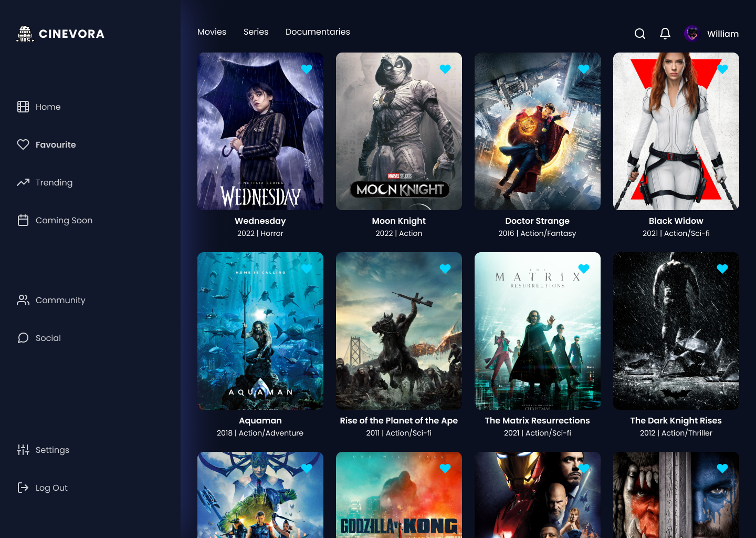Toggle favourite heart on Doctor Strange
This screenshot has width=756, height=538.
click(584, 69)
